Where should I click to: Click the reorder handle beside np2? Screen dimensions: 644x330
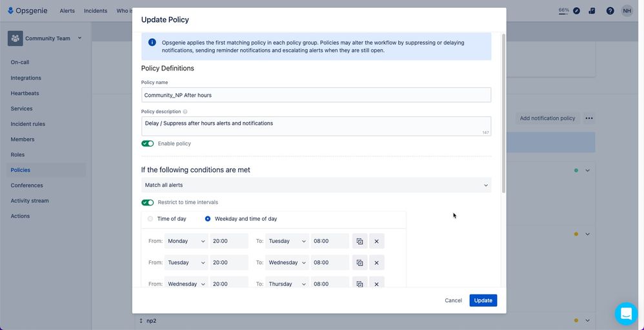tap(141, 320)
